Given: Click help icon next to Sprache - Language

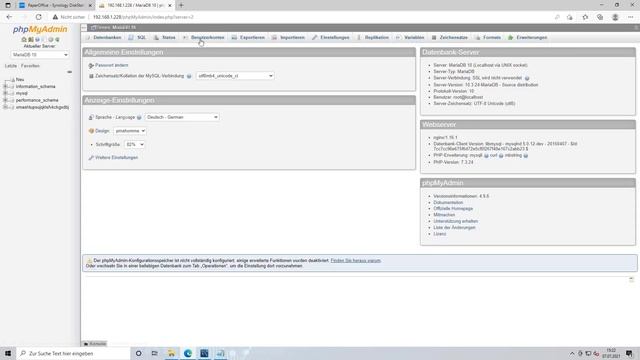Looking at the screenshot, I should point(139,118).
